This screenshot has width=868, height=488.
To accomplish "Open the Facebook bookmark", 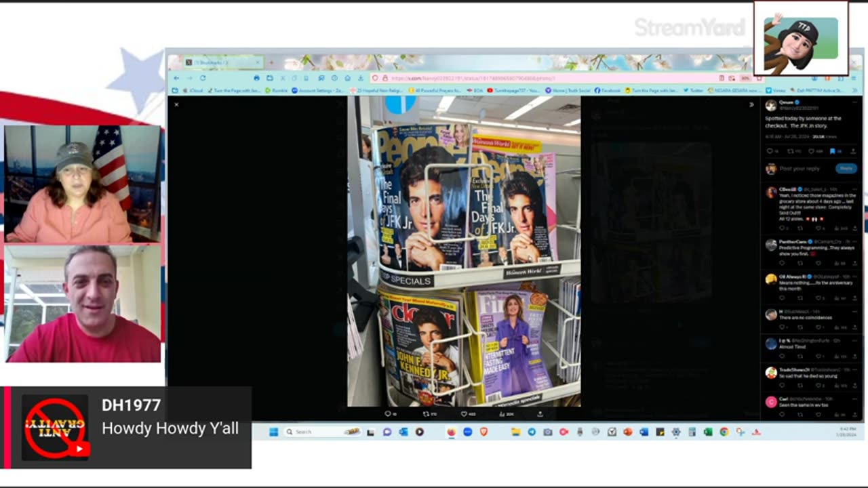I will 608,90.
